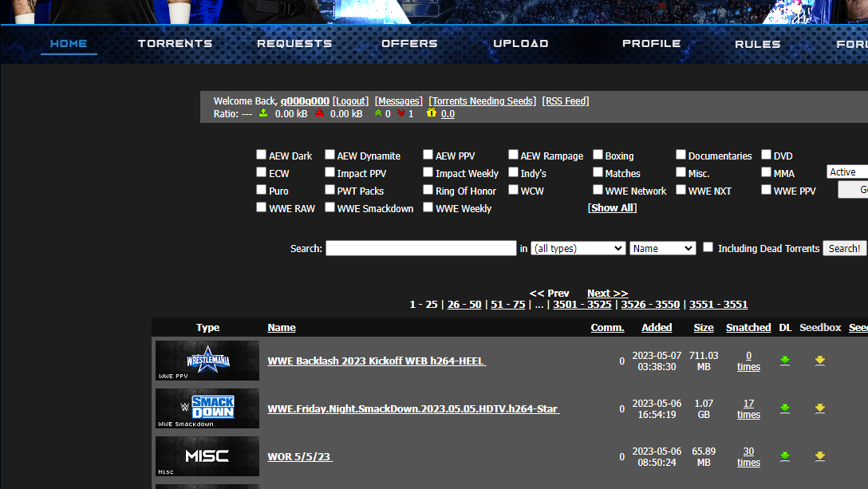Jump to page range 3501 - 3525
868x489 pixels.
[582, 304]
